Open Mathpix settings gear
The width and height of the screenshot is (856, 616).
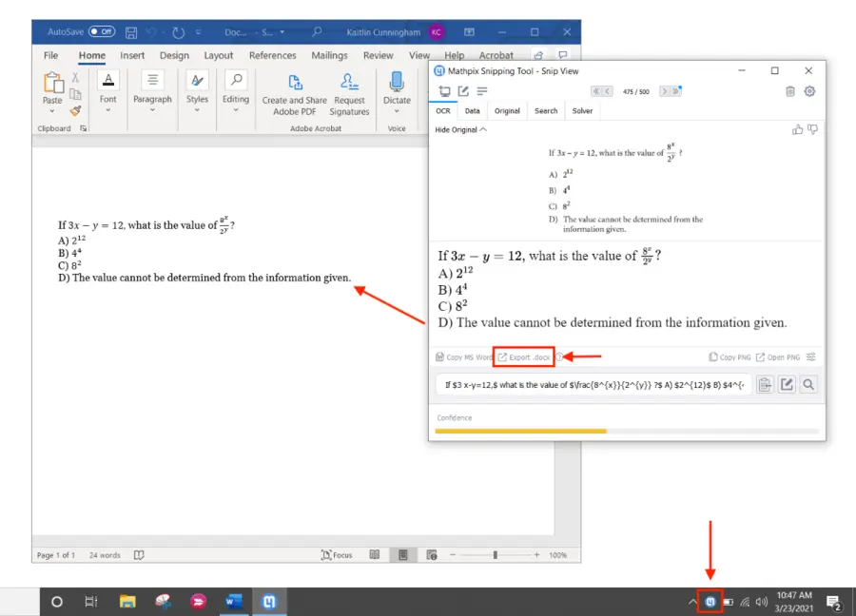pyautogui.click(x=809, y=91)
